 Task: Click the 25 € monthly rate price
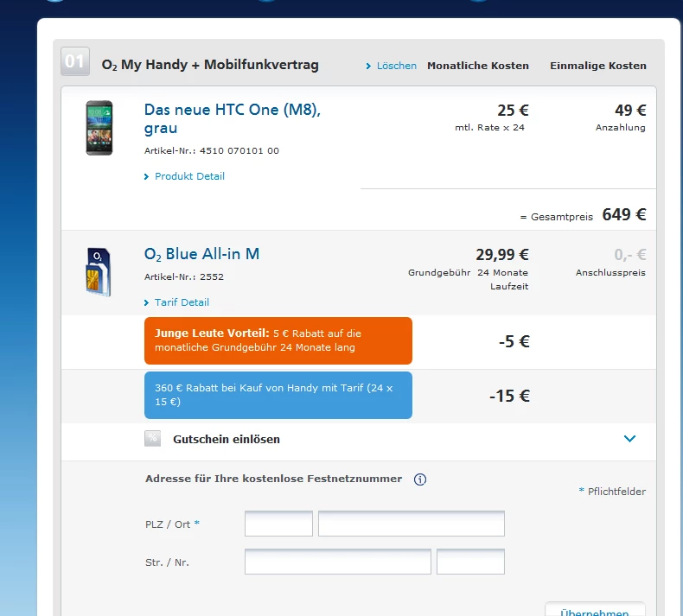pyautogui.click(x=514, y=110)
